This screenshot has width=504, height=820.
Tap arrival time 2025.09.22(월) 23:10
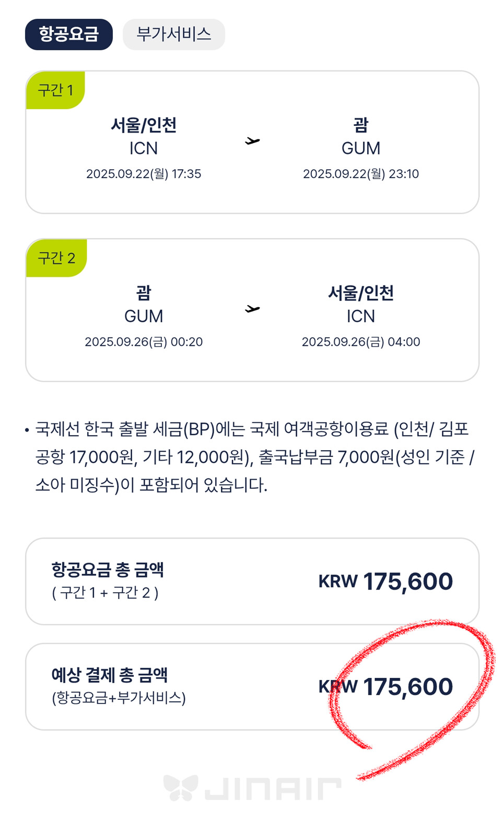tap(361, 174)
